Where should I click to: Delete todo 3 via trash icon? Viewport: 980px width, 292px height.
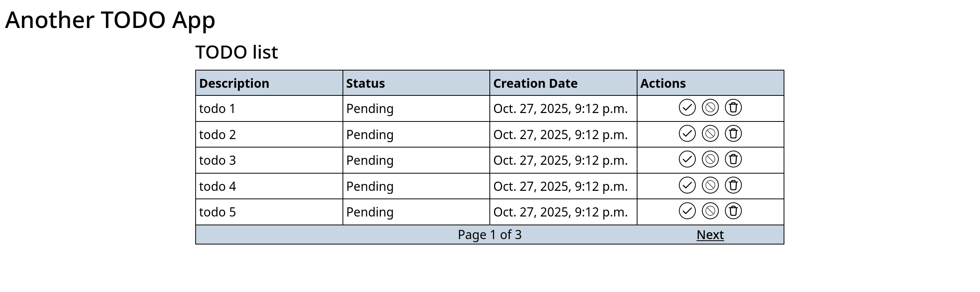[x=733, y=159]
